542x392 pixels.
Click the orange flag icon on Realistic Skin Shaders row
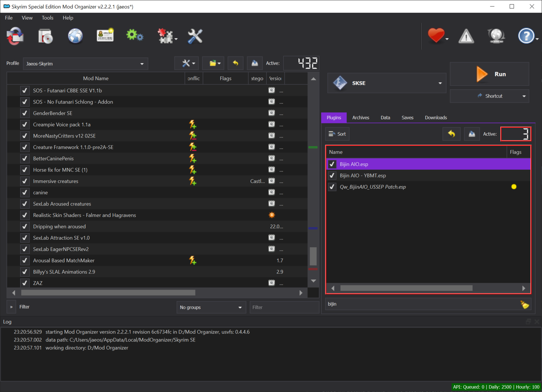click(272, 215)
